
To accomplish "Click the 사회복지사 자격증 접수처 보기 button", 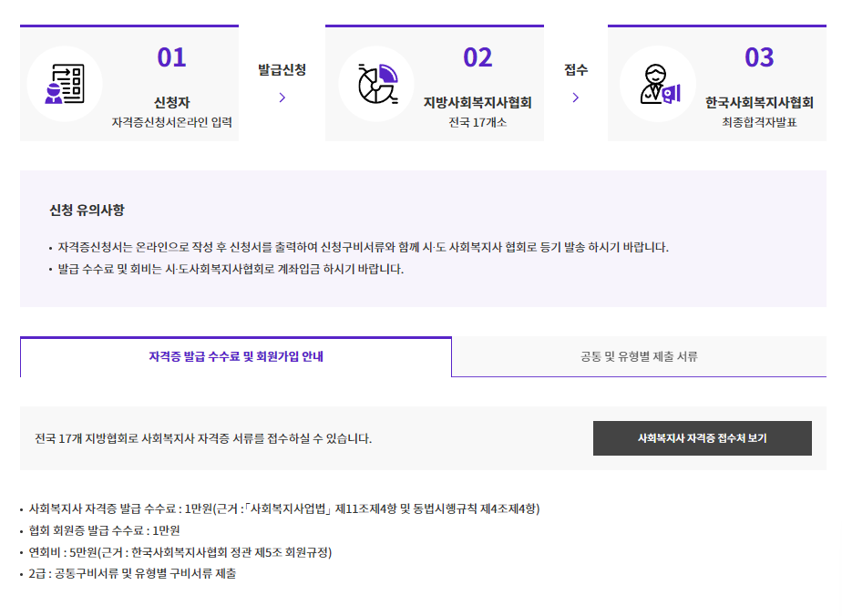I will pos(703,437).
